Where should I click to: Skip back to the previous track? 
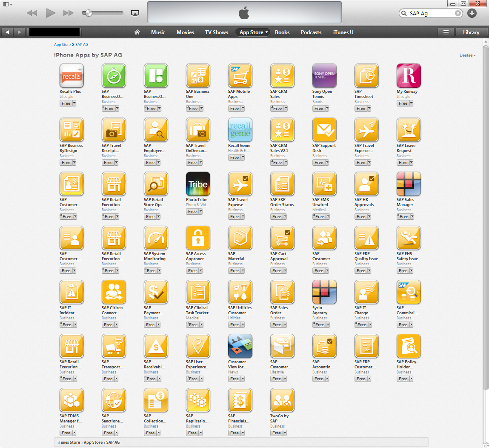click(32, 13)
